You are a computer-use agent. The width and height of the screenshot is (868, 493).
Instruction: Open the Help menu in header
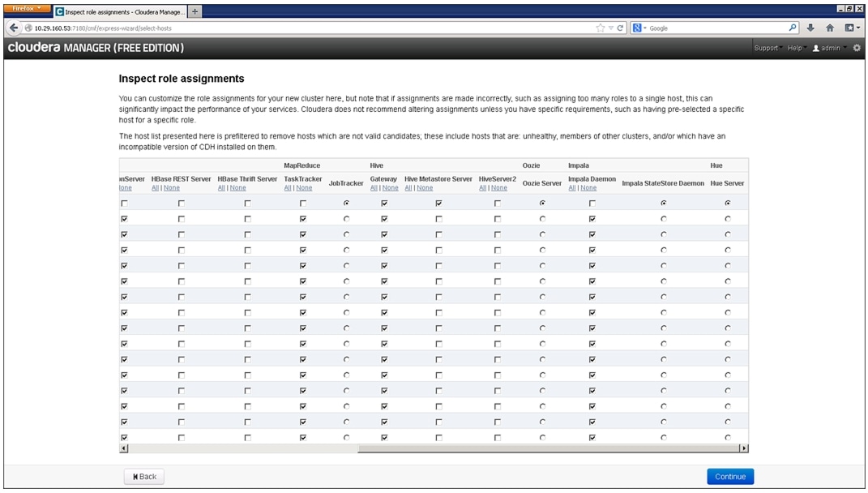795,49
